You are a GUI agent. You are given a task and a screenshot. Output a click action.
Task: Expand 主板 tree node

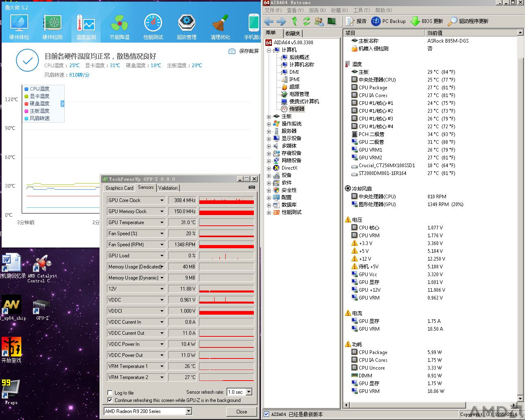point(269,116)
